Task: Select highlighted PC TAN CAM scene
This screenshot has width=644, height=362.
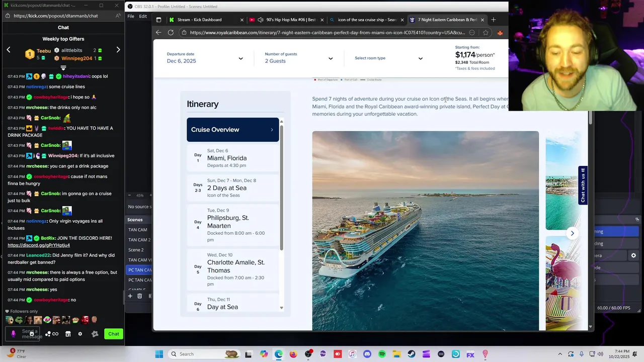Action: [x=139, y=270]
